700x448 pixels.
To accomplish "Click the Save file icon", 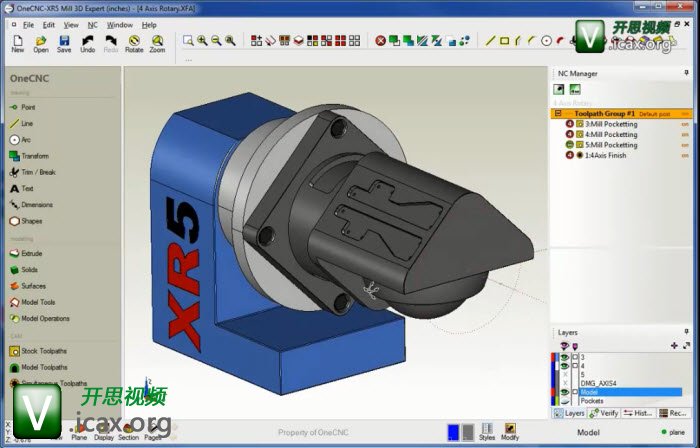I will point(64,43).
